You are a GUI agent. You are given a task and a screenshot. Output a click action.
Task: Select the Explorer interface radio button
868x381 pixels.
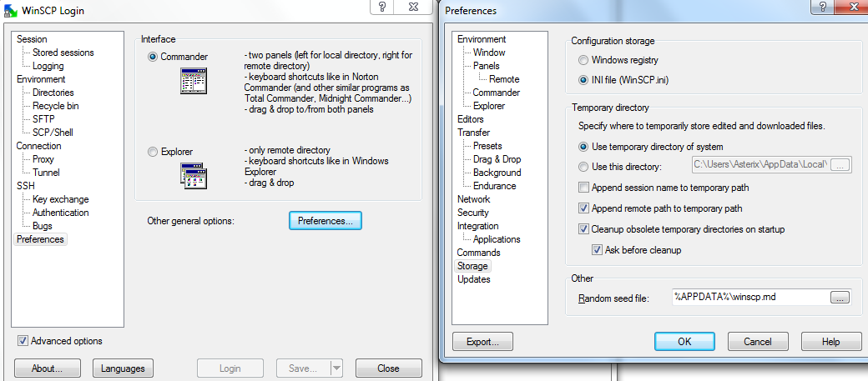[x=153, y=152]
